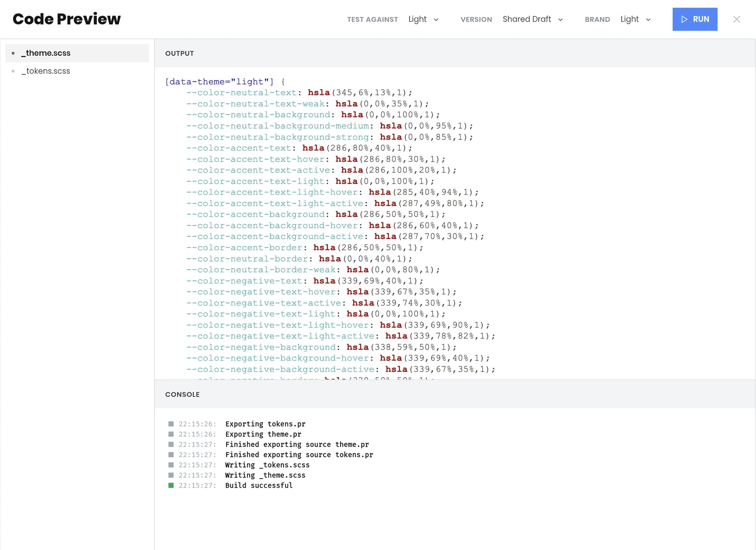This screenshot has width=756, height=550.
Task: Click the Build successful log line
Action: [259, 485]
